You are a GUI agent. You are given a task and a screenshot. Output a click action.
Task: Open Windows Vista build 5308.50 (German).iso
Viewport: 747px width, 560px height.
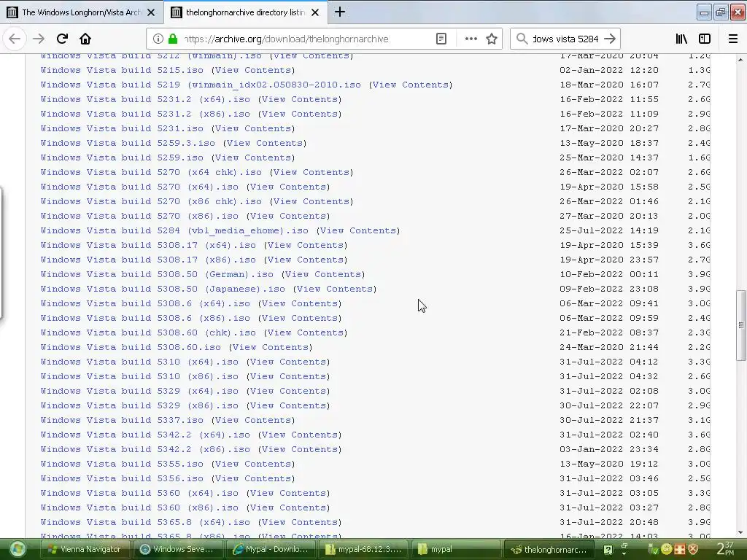click(x=157, y=274)
